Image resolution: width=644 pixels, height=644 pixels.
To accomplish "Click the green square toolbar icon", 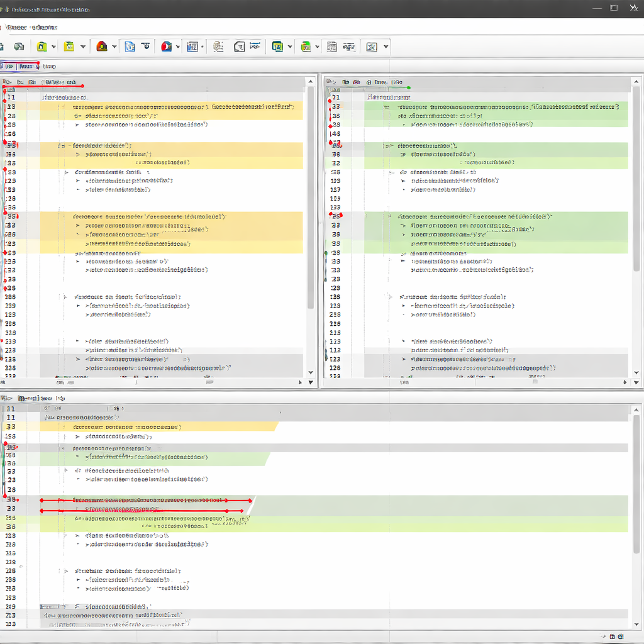I will pos(277,47).
